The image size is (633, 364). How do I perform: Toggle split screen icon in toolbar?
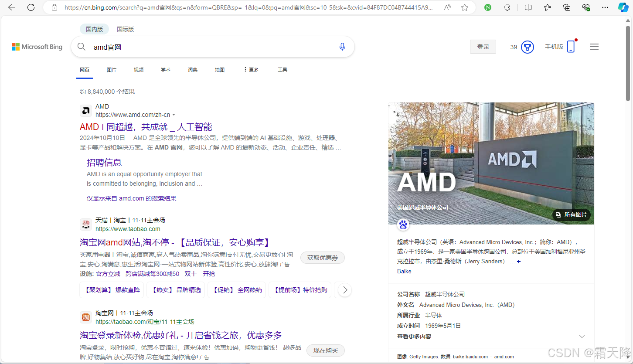[x=528, y=7]
